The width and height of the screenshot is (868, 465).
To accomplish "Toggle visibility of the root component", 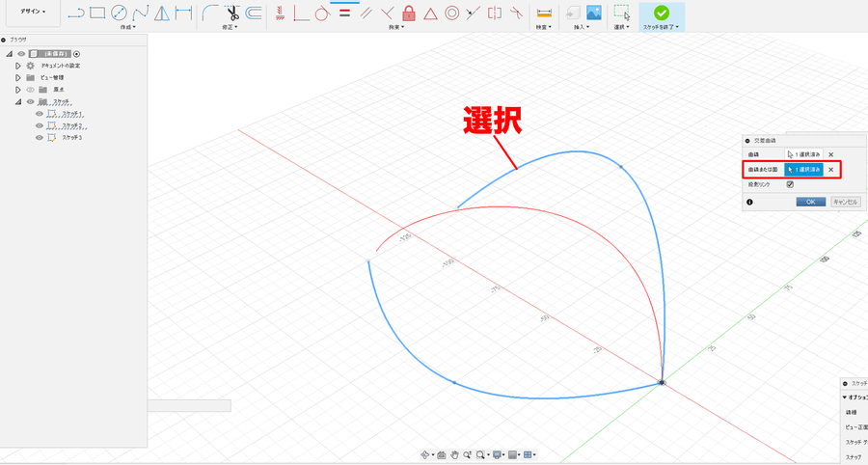I will tap(21, 54).
